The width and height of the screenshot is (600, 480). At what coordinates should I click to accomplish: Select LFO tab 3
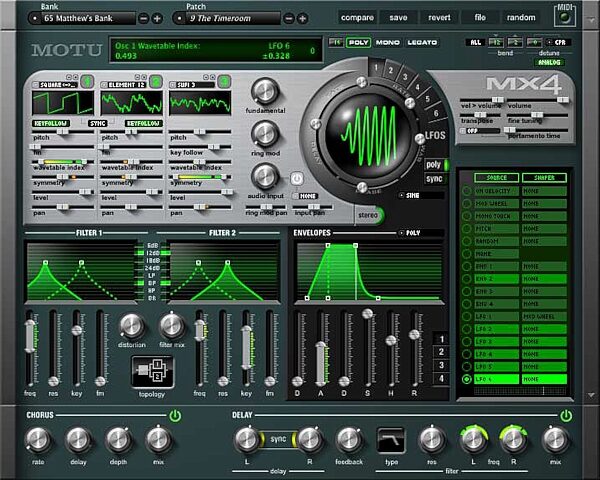pyautogui.click(x=405, y=77)
